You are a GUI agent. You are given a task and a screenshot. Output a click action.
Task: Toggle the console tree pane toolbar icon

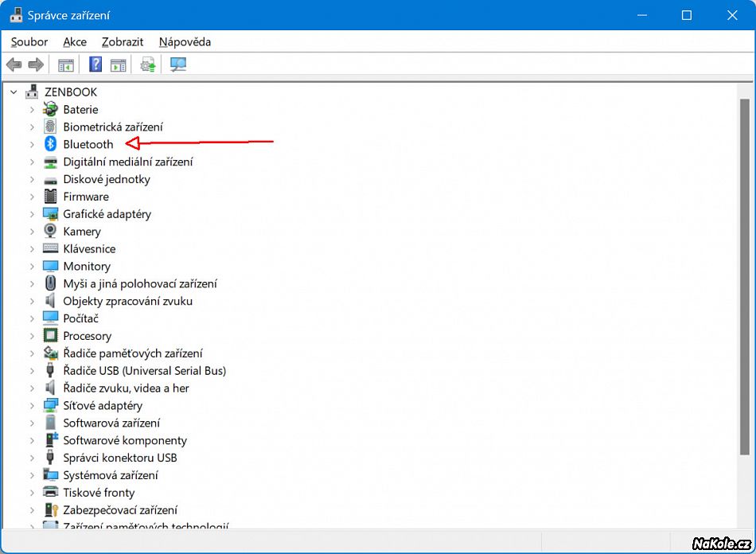66,65
